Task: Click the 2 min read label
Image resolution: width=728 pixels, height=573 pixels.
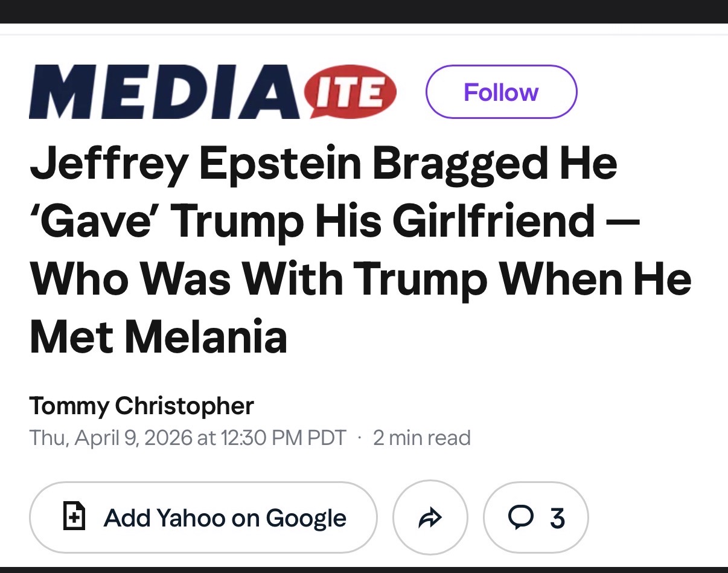Action: [x=421, y=437]
